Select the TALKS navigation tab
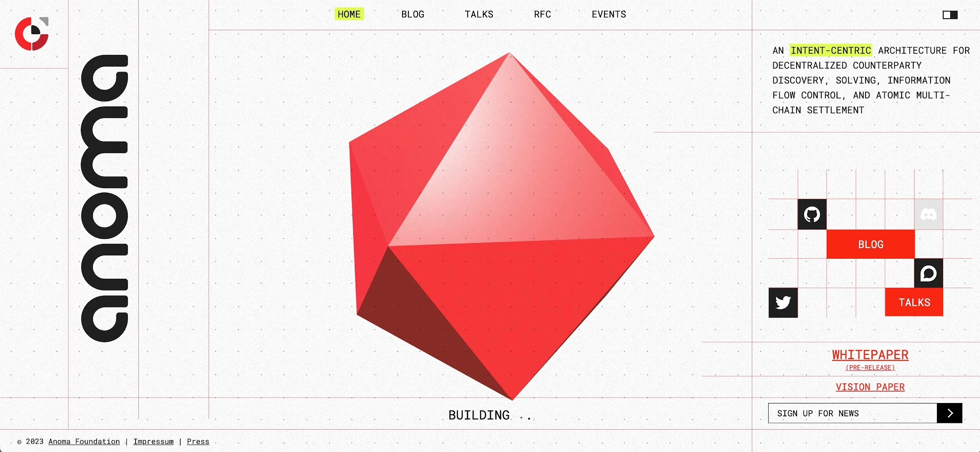Image resolution: width=980 pixels, height=452 pixels. (x=479, y=14)
